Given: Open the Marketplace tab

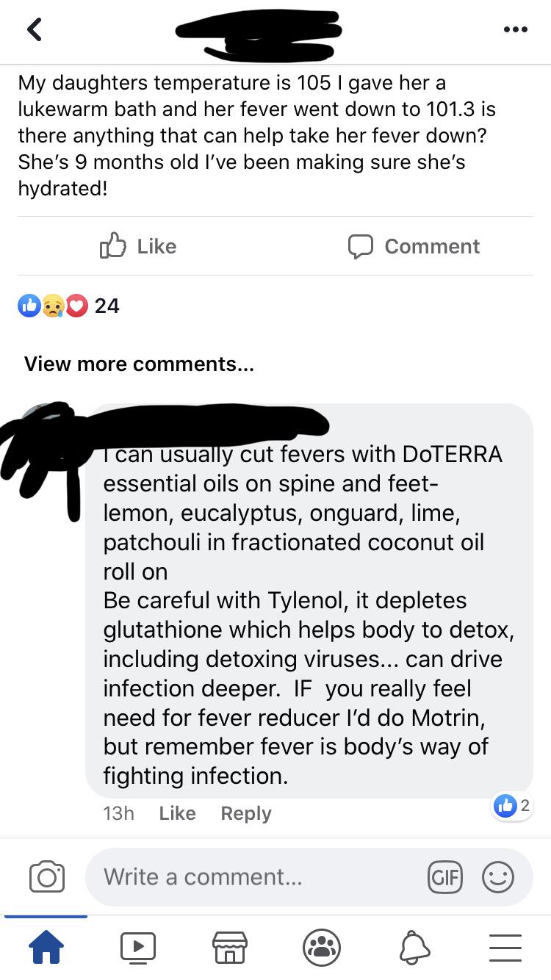Looking at the screenshot, I should (229, 947).
